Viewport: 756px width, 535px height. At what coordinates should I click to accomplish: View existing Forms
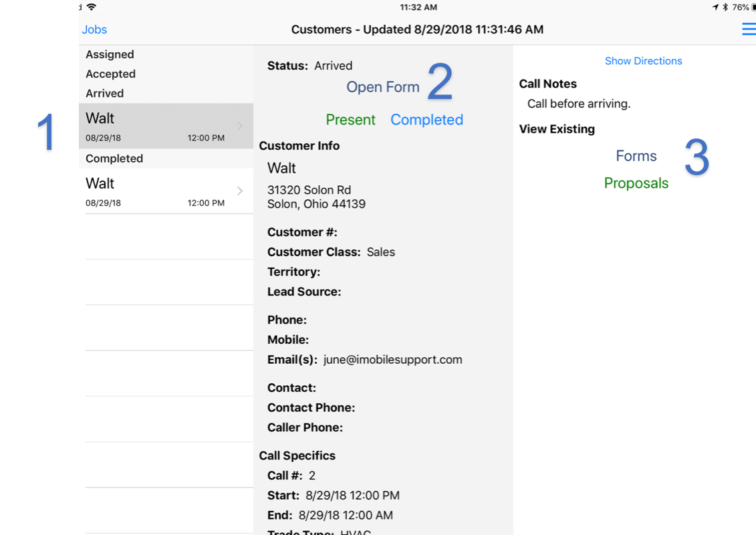(636, 156)
